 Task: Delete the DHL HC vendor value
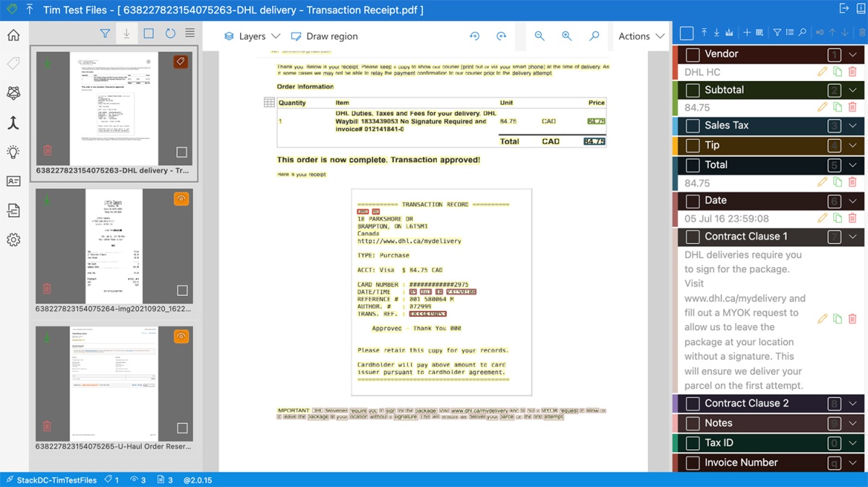pos(852,72)
